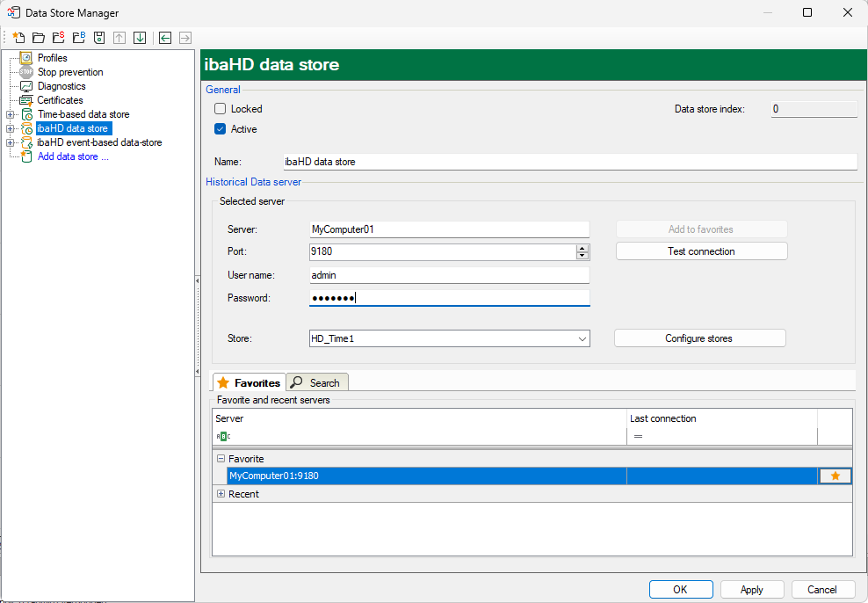Click the Add data store link
This screenshot has width=868, height=603.
tap(73, 156)
